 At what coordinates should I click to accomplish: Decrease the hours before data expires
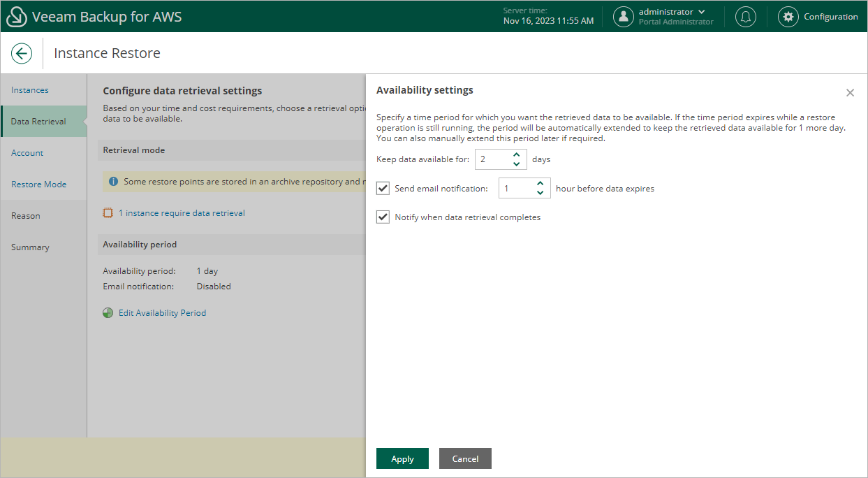tap(540, 193)
